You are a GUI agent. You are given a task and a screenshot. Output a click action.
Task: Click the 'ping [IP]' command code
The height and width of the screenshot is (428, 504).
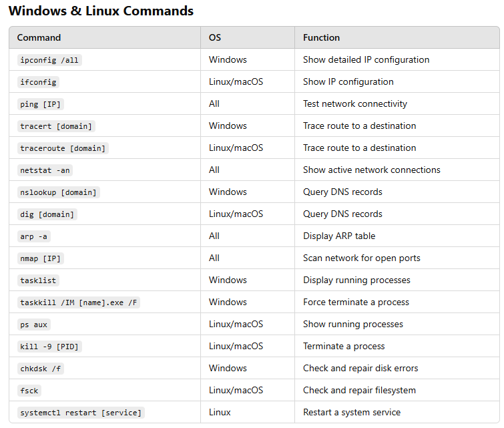click(41, 104)
